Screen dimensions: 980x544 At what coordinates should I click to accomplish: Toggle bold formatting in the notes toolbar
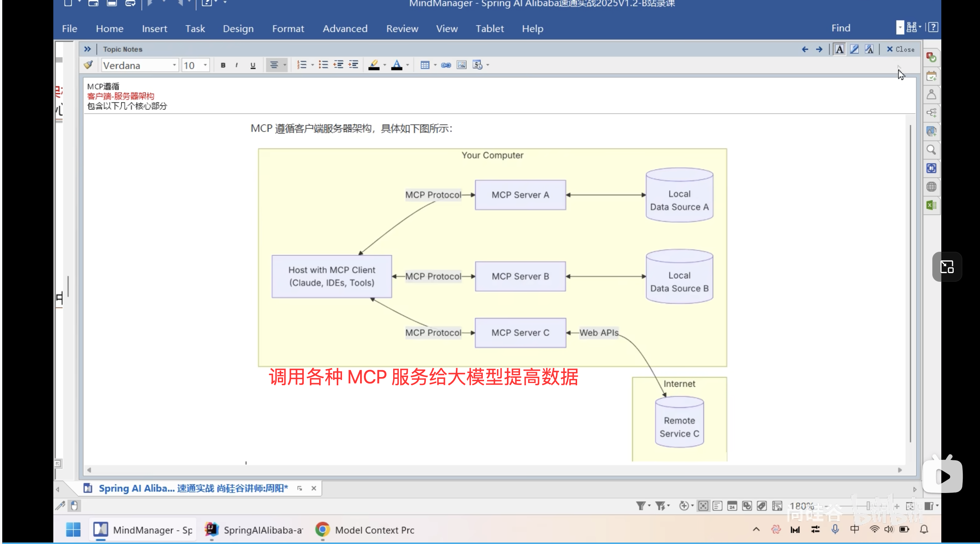(223, 65)
